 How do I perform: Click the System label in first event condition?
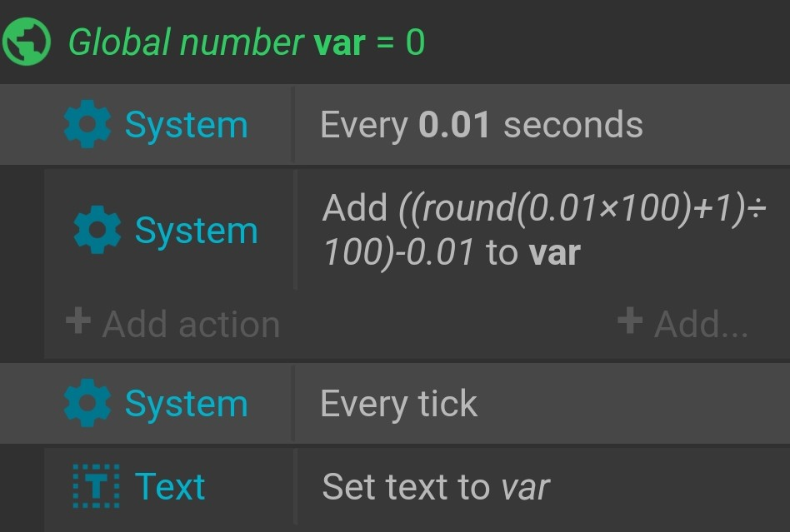[187, 125]
